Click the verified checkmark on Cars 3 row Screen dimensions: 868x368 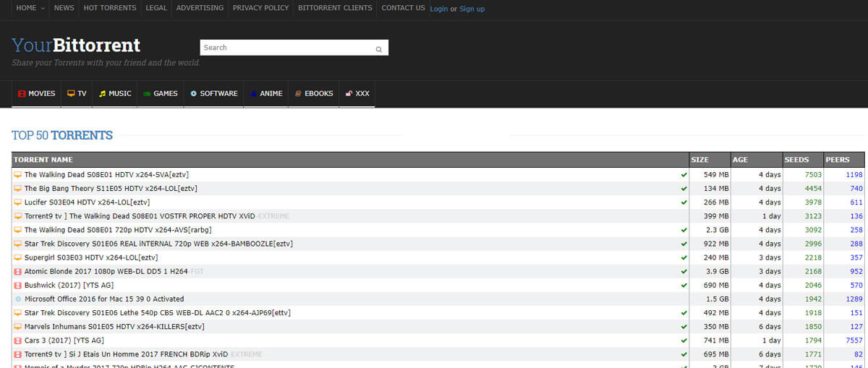[684, 341]
